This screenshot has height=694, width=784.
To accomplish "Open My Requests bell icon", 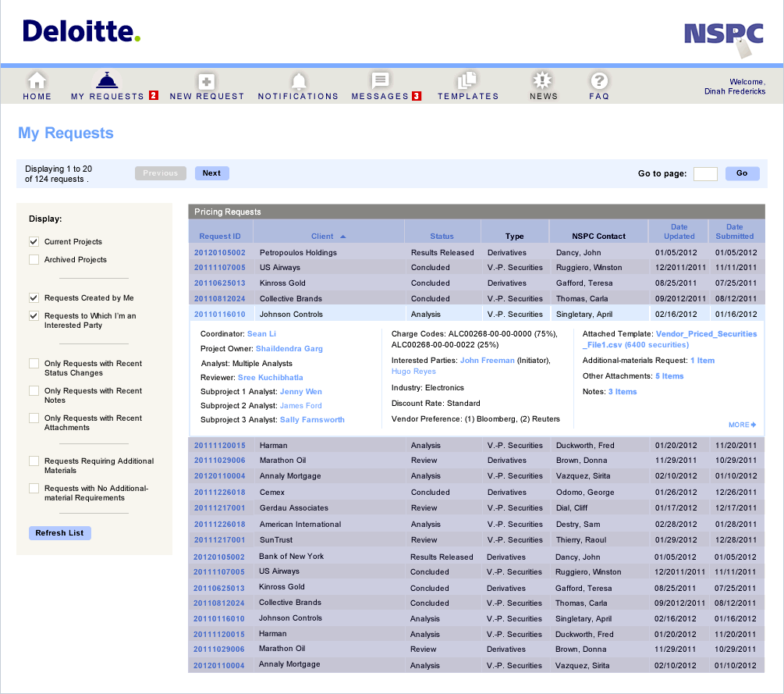I will 107,80.
